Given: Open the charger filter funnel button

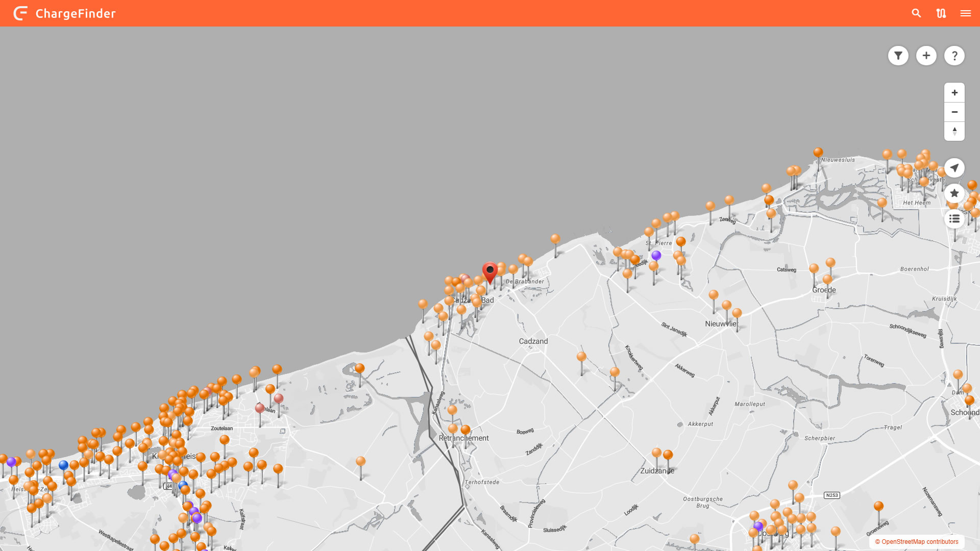Looking at the screenshot, I should click(898, 56).
